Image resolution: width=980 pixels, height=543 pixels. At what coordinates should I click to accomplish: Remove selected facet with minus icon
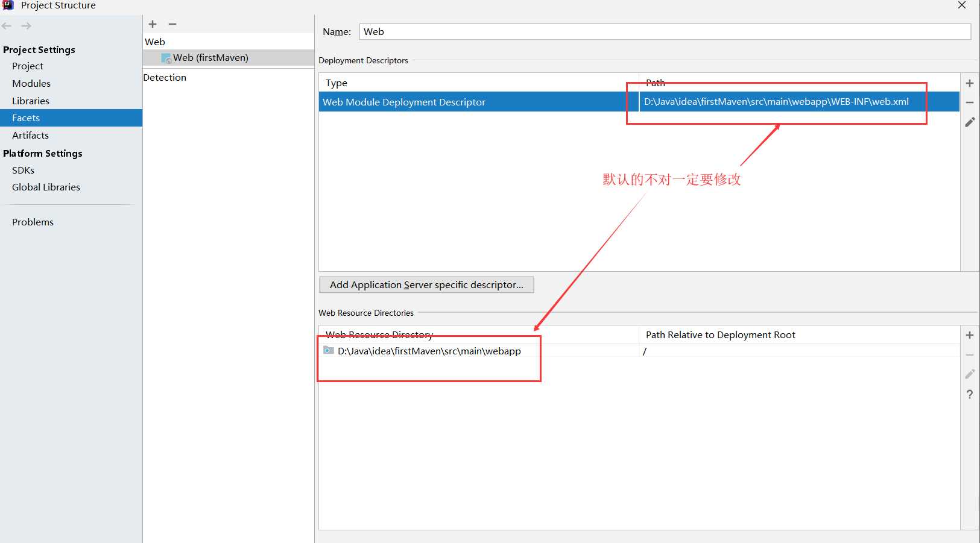pyautogui.click(x=172, y=24)
